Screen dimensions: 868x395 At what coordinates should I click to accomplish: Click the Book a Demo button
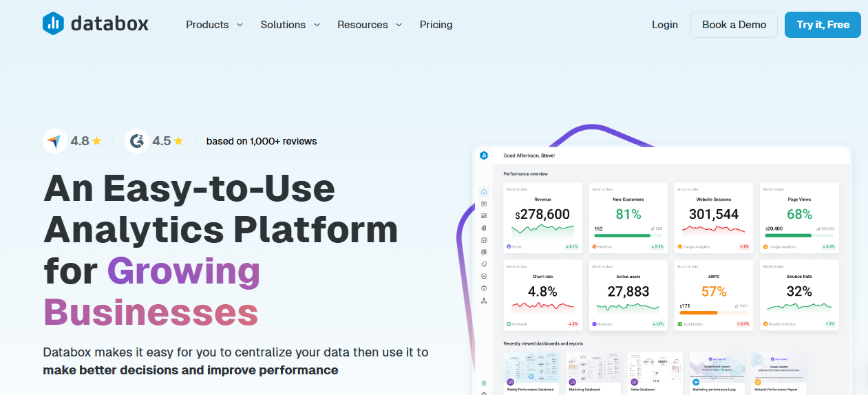coord(734,25)
